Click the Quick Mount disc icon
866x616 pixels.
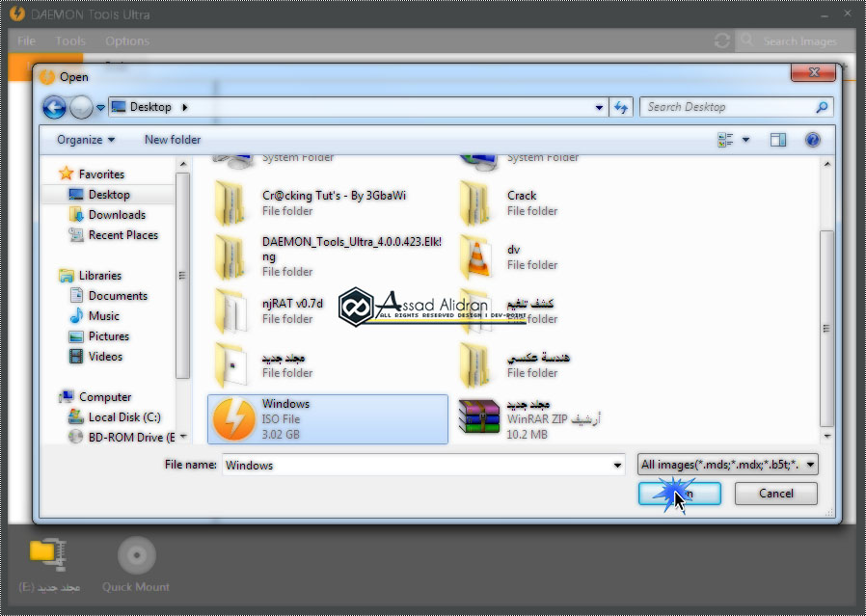(x=136, y=555)
